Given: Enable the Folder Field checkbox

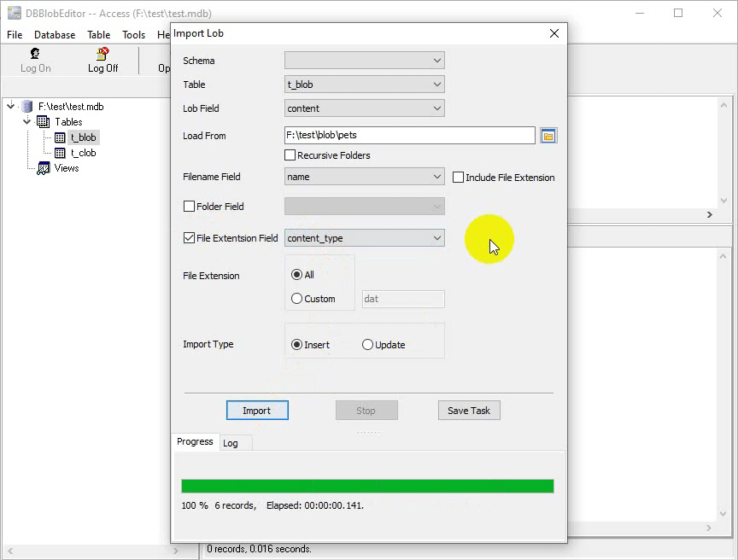Looking at the screenshot, I should pos(189,207).
